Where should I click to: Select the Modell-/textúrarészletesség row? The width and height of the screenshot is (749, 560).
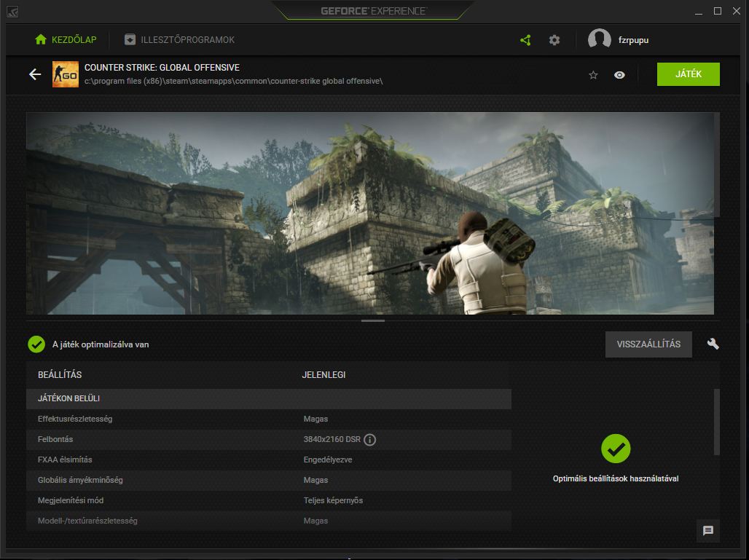(268, 521)
